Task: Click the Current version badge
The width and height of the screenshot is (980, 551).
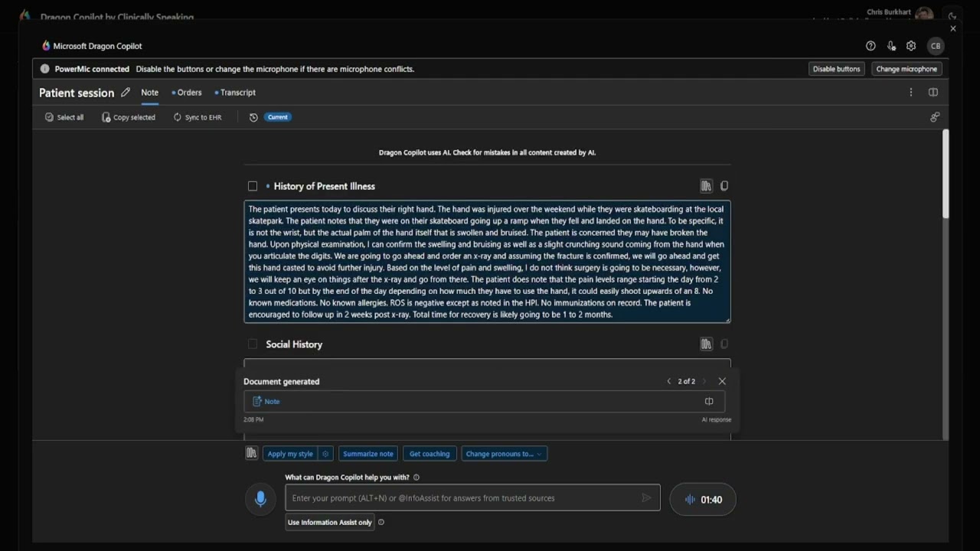Action: pos(278,117)
